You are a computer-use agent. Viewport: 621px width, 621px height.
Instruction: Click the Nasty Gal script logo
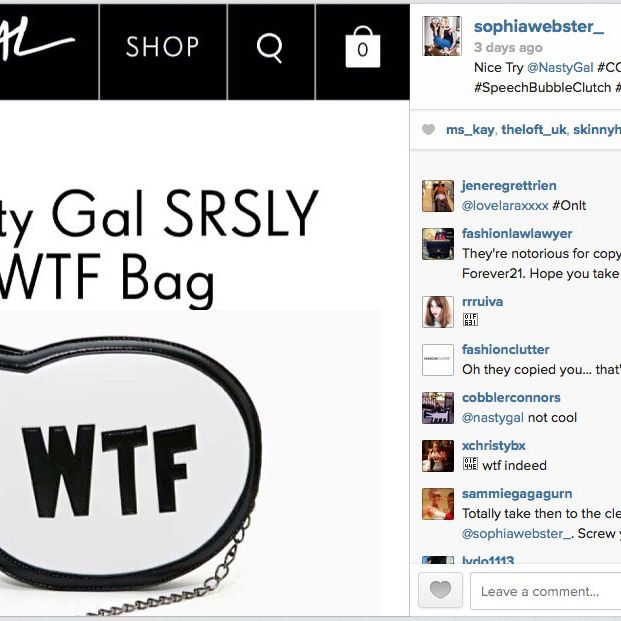(37, 42)
